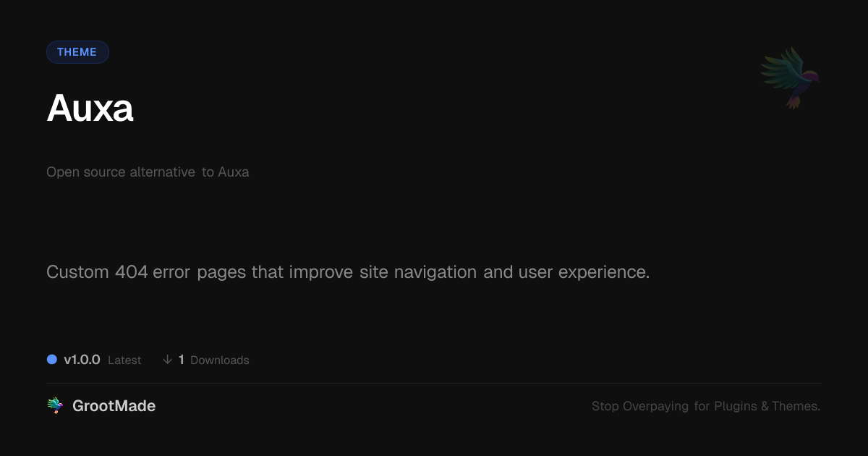This screenshot has height=456, width=868.
Task: Click "Plugins & Themes." in the tagline
Action: pos(767,406)
